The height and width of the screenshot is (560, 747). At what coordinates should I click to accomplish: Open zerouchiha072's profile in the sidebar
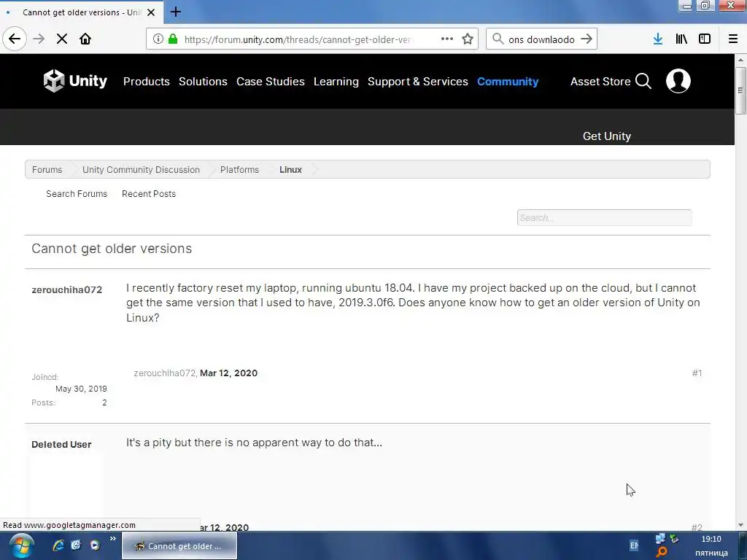click(x=66, y=289)
